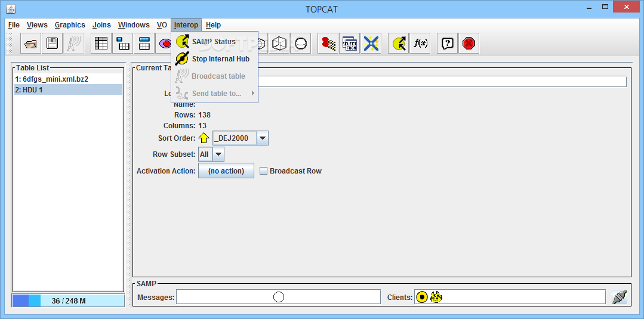This screenshot has height=319, width=644.
Task: Open the Windows menu
Action: pyautogui.click(x=134, y=25)
